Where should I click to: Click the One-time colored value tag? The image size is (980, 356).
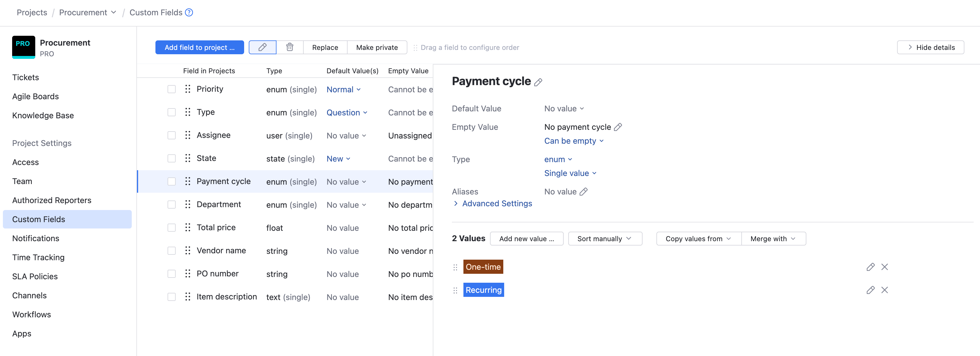pyautogui.click(x=483, y=266)
